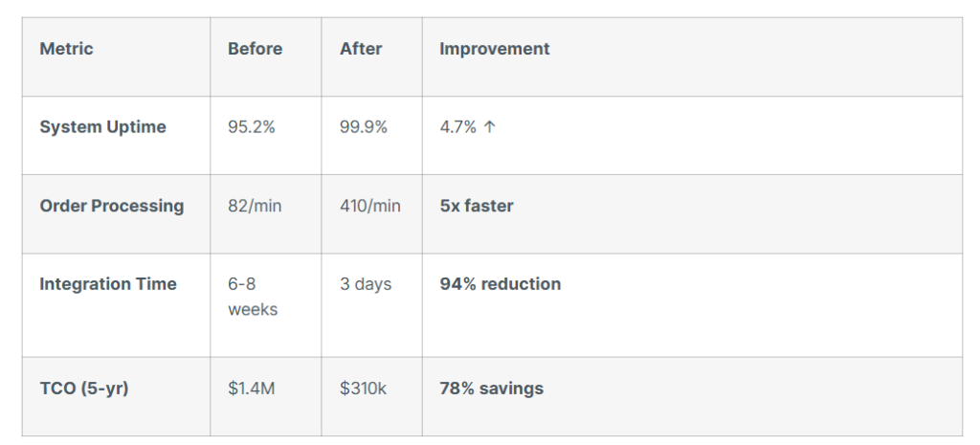Click the 3 days cell
Screen dimensions: 980x445
(x=366, y=284)
